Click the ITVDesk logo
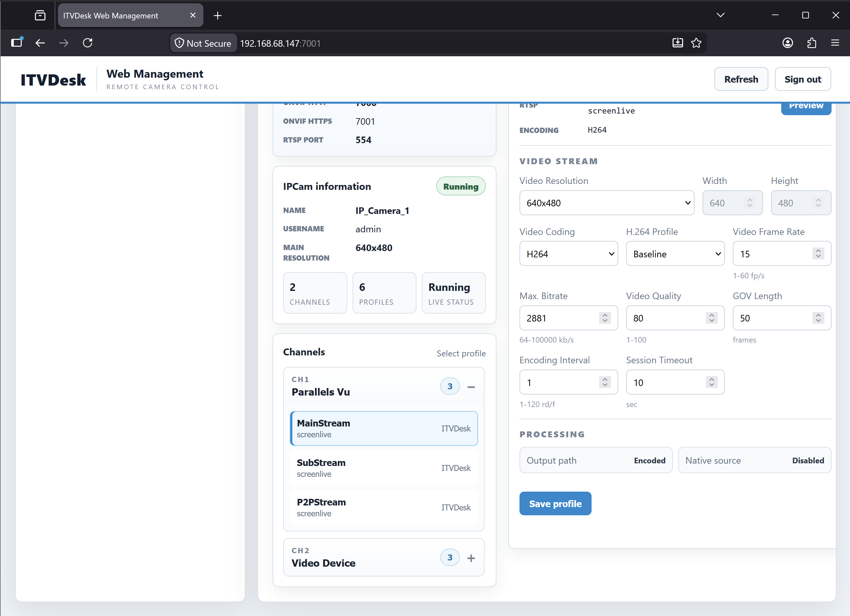This screenshot has width=850, height=616. pos(53,79)
